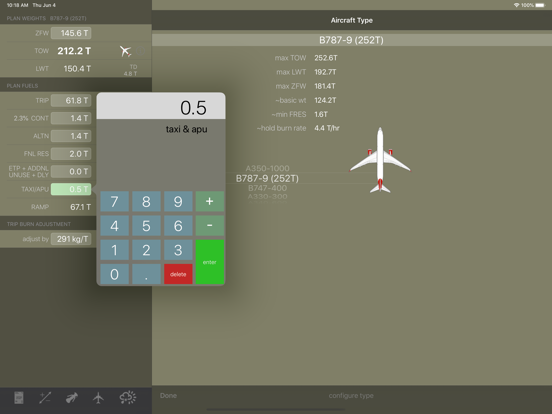
Task: Tap the hold burn rate 4.4 T/hr
Action: 327,128
